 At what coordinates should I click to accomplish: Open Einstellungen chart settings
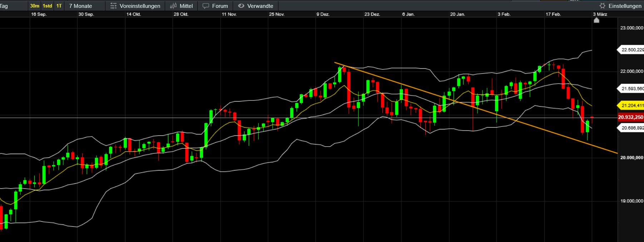620,6
